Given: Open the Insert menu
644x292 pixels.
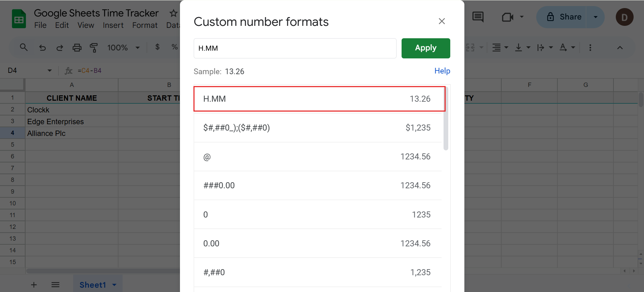Looking at the screenshot, I should pos(113,26).
